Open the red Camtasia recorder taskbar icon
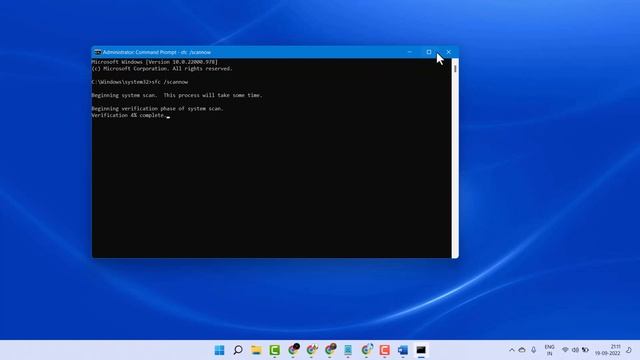 coord(384,350)
